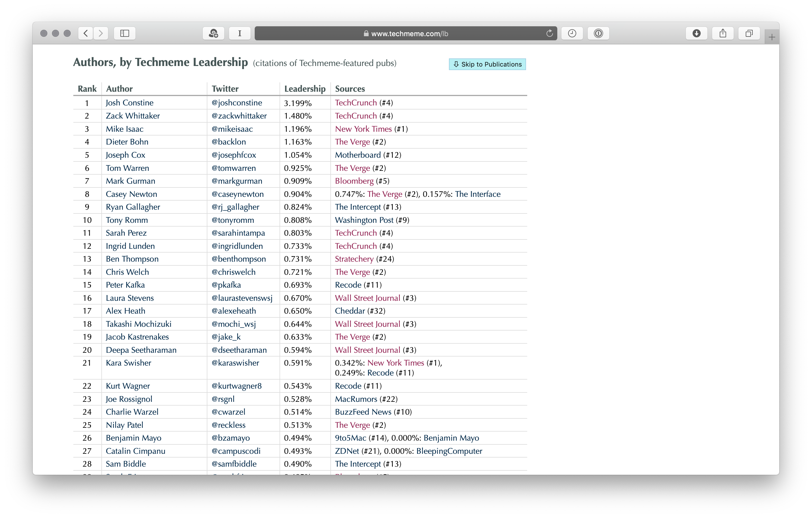Click the Leadership column header

point(305,89)
